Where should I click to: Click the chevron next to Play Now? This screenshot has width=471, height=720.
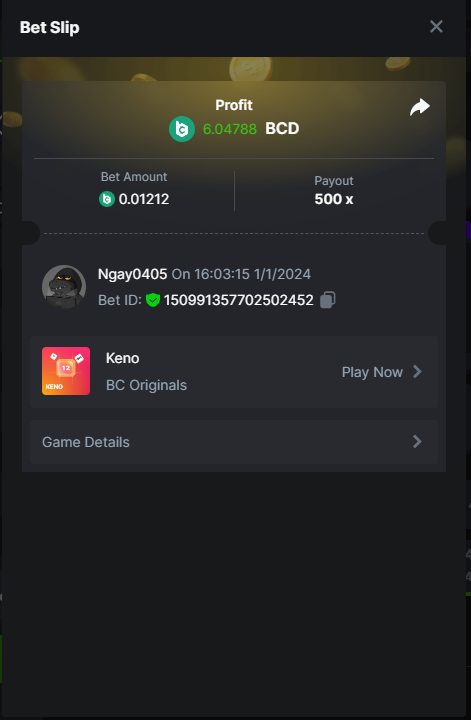point(417,371)
